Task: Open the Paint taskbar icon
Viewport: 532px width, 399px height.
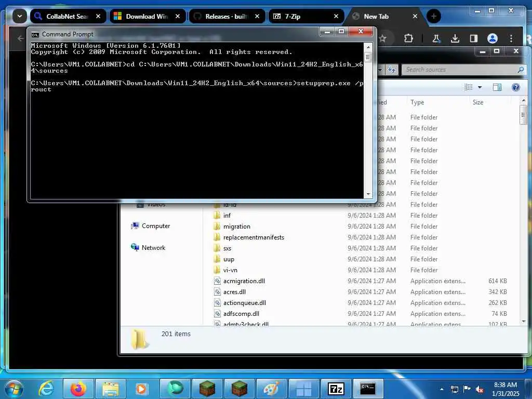Action: click(271, 389)
